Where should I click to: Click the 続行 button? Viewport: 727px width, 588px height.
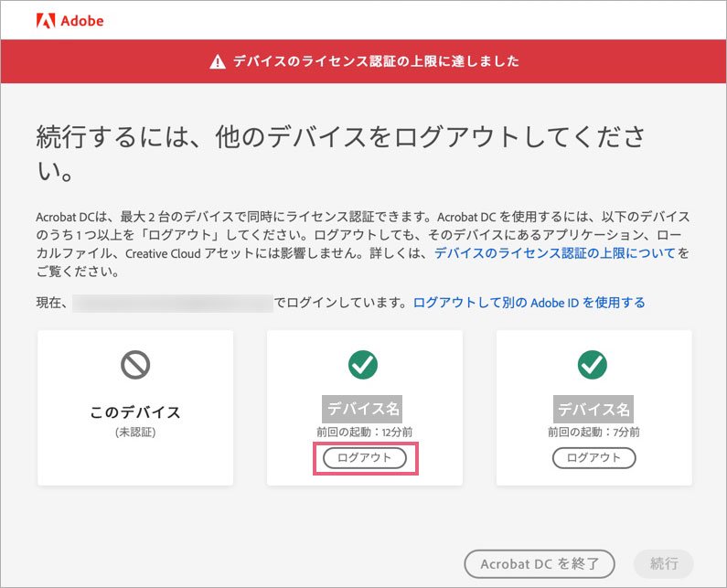[664, 564]
